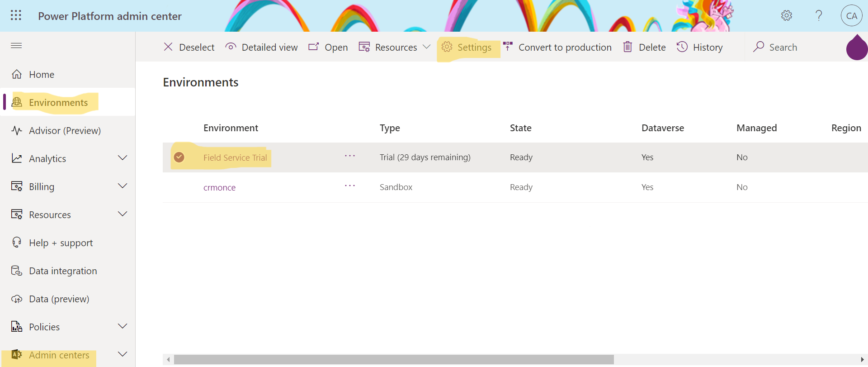
Task: Click the Detailed view eye icon
Action: pyautogui.click(x=231, y=47)
